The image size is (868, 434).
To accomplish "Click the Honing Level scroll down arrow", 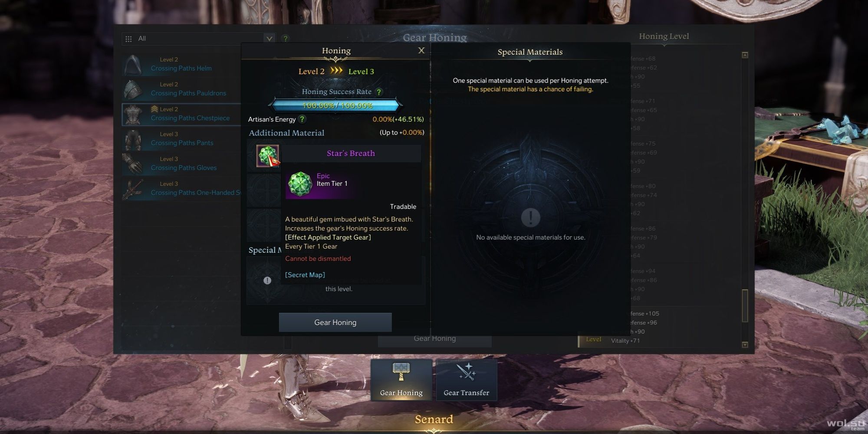I will (745, 345).
